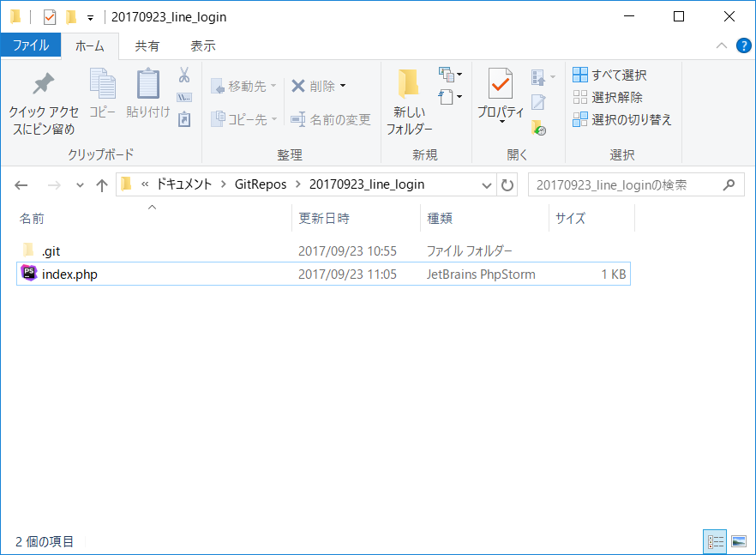Open recent locations dropdown
The height and width of the screenshot is (555, 756).
pyautogui.click(x=80, y=185)
